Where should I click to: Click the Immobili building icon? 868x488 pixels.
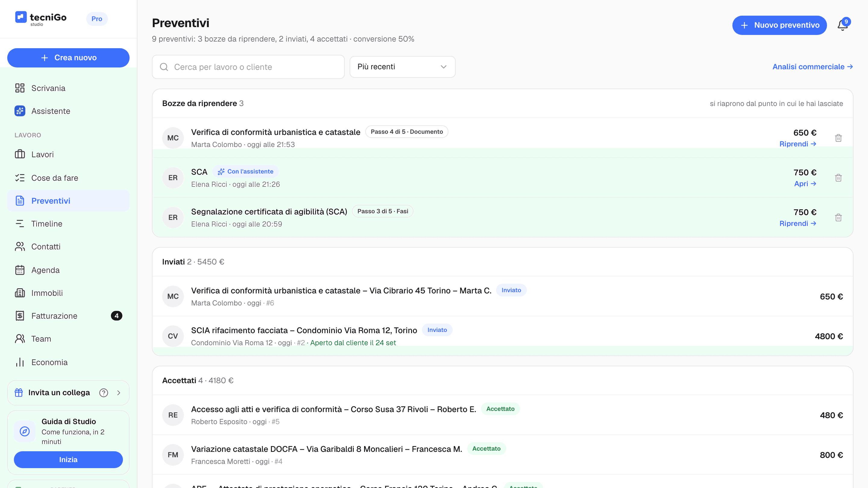click(x=20, y=293)
